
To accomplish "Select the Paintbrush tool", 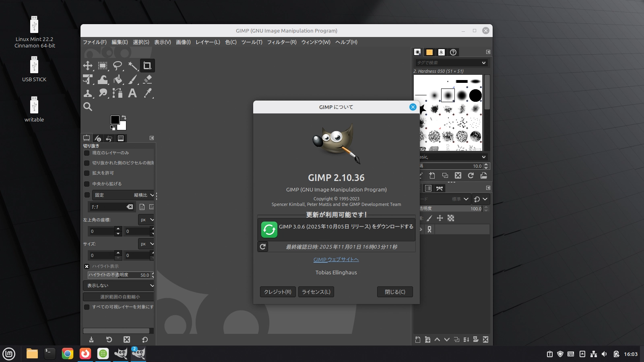I will (x=132, y=80).
